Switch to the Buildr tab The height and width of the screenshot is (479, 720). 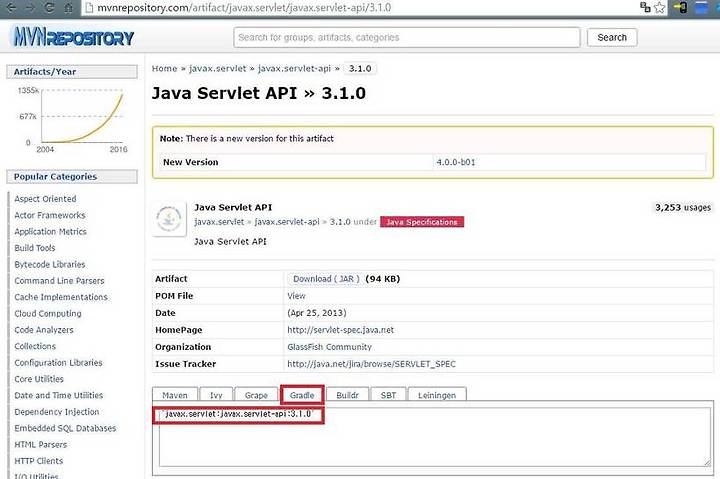pyautogui.click(x=347, y=395)
